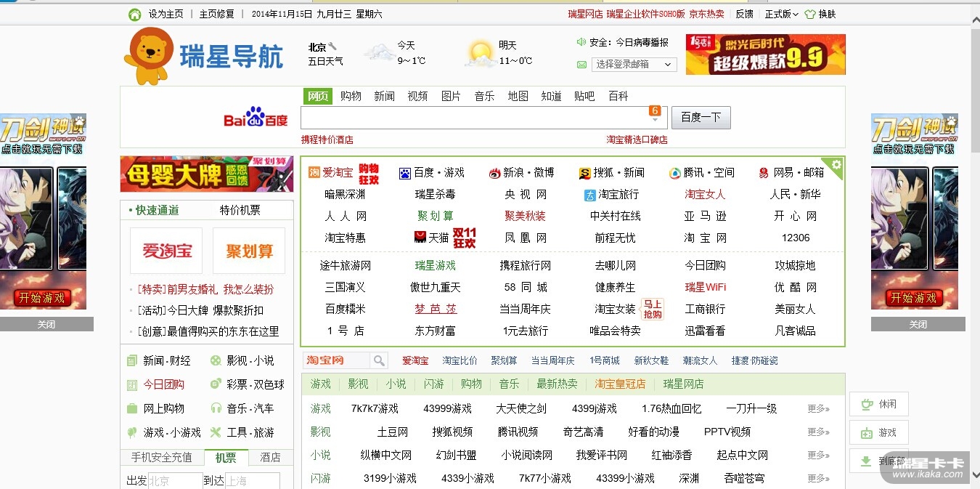Close the right side ad with 关闭
Screen dimensions: 980x489
[918, 324]
